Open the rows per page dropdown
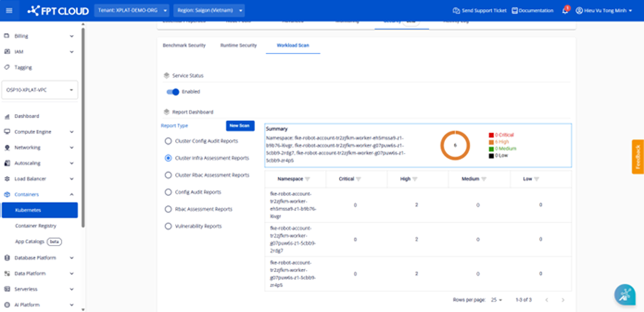644x312 pixels. pyautogui.click(x=497, y=300)
